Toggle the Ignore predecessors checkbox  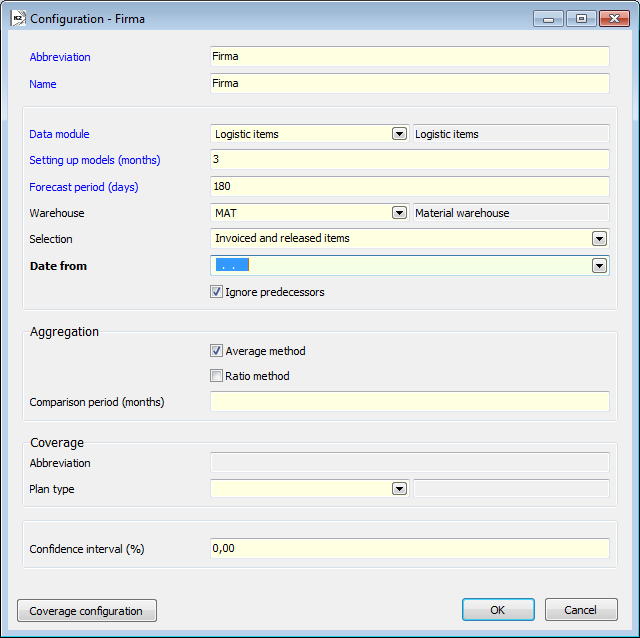pyautogui.click(x=216, y=292)
